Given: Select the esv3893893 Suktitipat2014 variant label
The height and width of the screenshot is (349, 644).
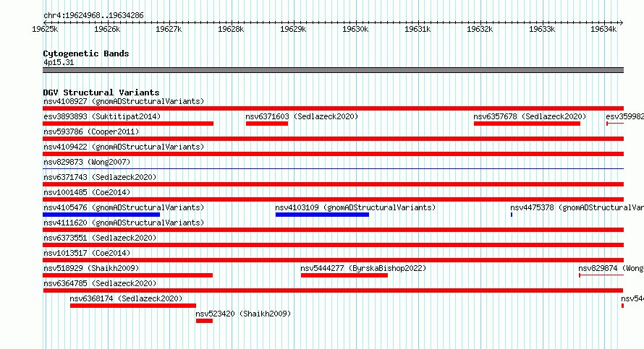Looking at the screenshot, I should (x=102, y=116).
